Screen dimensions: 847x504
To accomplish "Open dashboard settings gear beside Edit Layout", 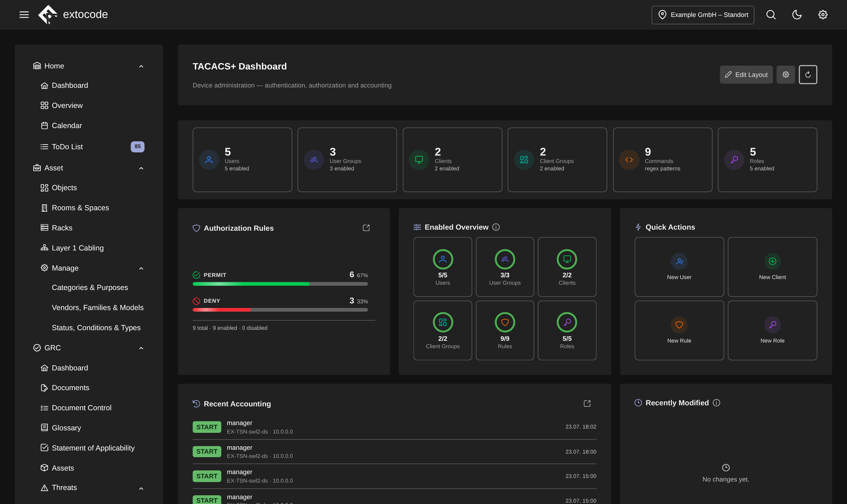I will [786, 75].
